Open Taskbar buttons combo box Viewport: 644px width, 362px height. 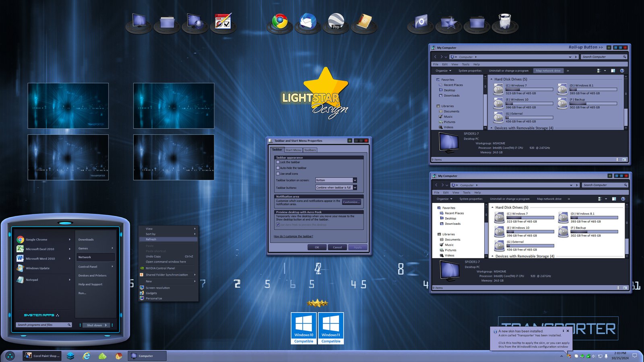(336, 187)
